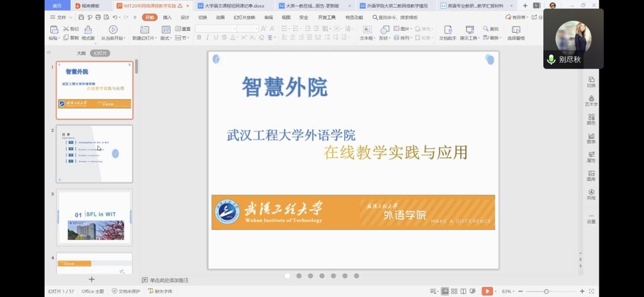Open the Shapes (形状) gallery icon
The width and height of the screenshot is (644, 297).
pos(385,30)
